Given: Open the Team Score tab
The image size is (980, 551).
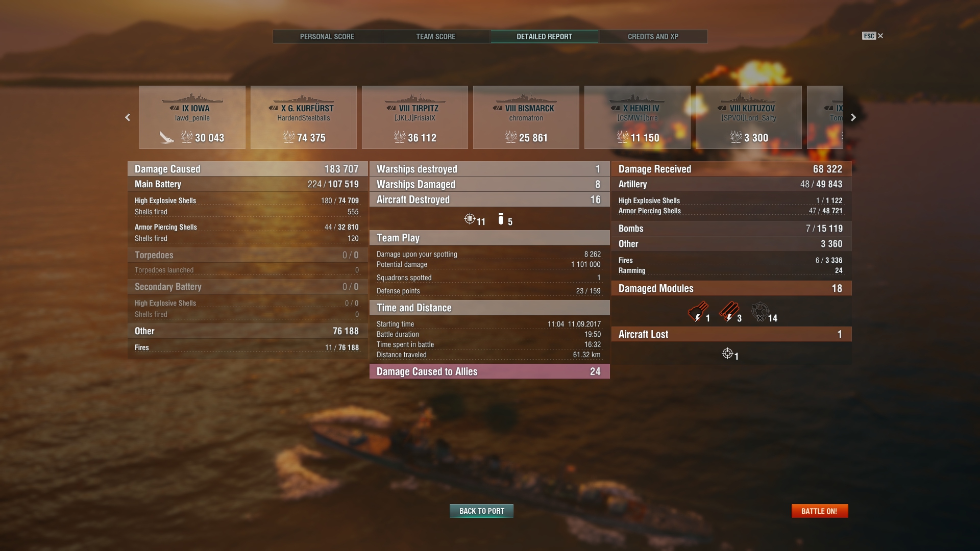Looking at the screenshot, I should pyautogui.click(x=435, y=37).
